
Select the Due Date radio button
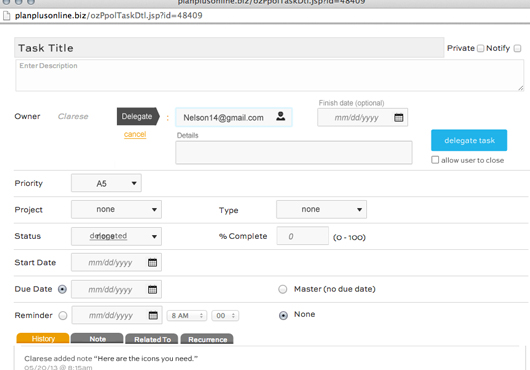pyautogui.click(x=62, y=289)
